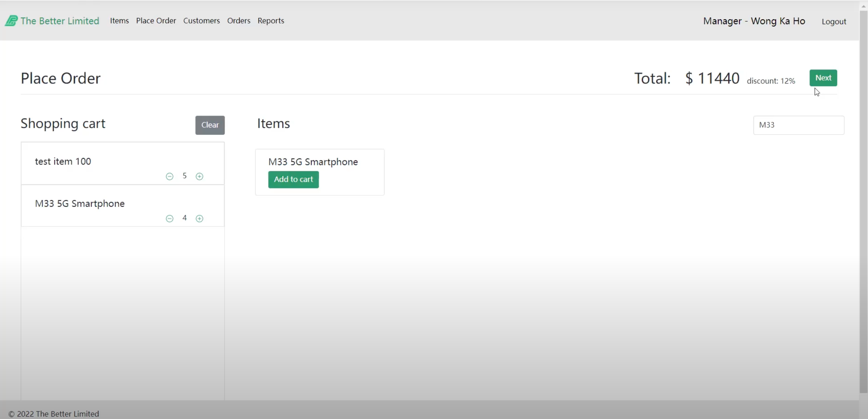The width and height of the screenshot is (868, 419).
Task: Click The Better Limited brand text
Action: pos(60,21)
